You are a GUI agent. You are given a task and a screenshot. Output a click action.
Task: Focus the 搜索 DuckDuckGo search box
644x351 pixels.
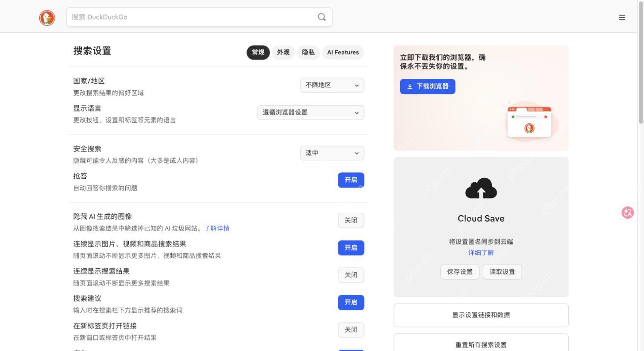pyautogui.click(x=199, y=17)
